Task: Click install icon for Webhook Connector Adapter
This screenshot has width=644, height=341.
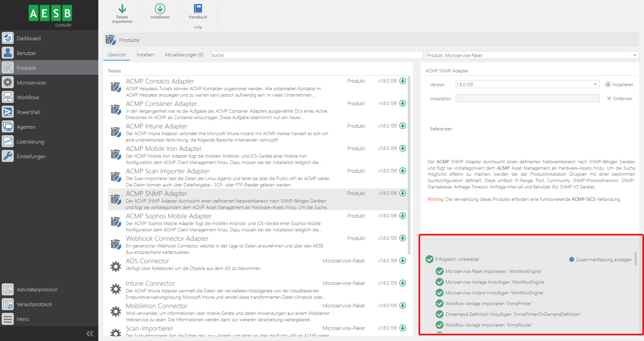Action: 403,238
